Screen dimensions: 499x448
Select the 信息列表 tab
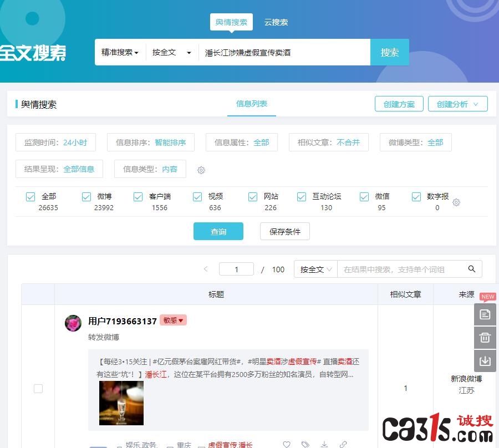coord(251,104)
